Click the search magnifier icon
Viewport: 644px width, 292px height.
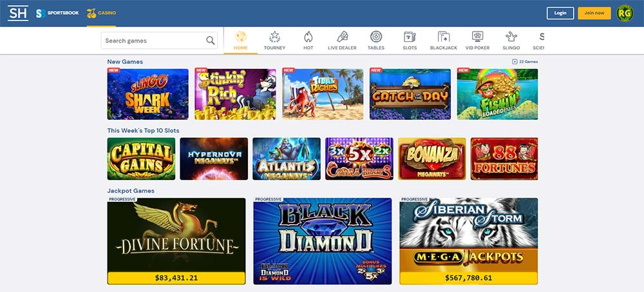coord(211,41)
